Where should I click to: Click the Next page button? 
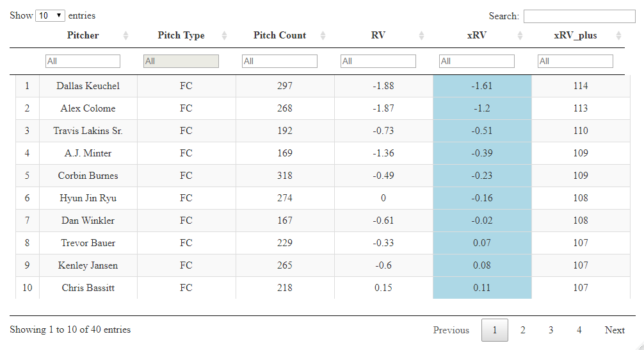[615, 330]
